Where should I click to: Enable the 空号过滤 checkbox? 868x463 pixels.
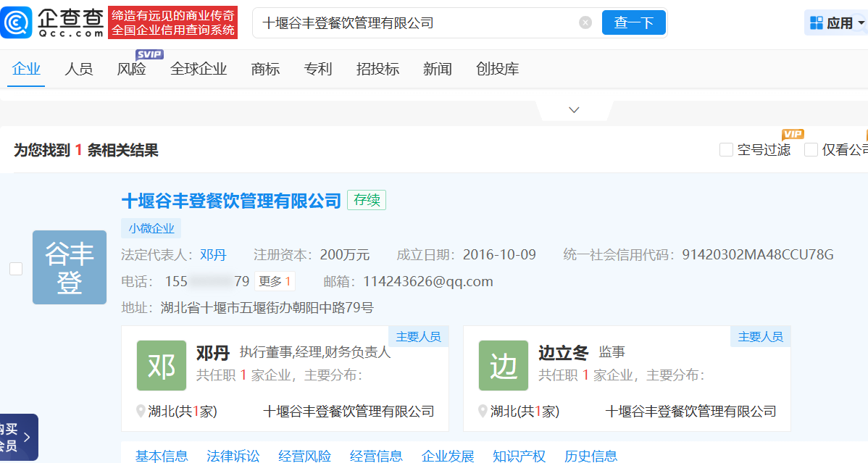click(x=726, y=149)
